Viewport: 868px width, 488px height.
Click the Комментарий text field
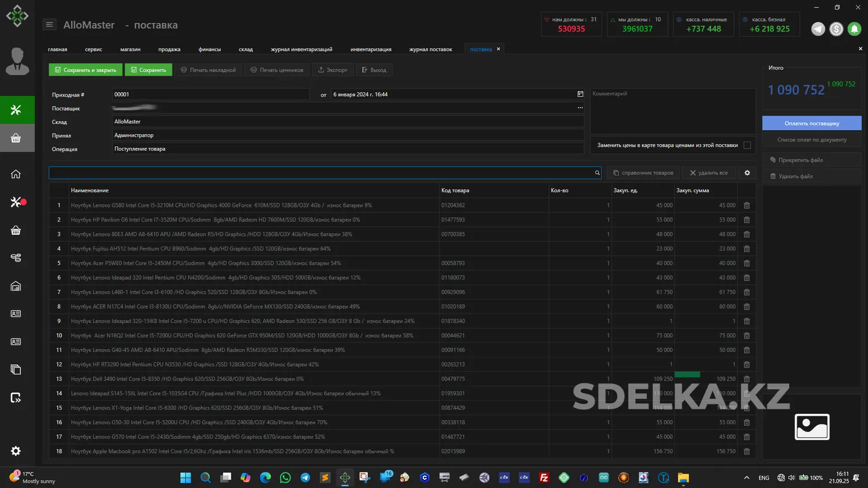coord(672,112)
